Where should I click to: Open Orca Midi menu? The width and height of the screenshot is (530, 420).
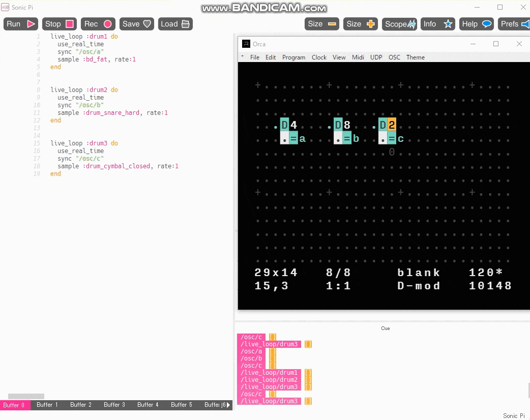(x=358, y=57)
